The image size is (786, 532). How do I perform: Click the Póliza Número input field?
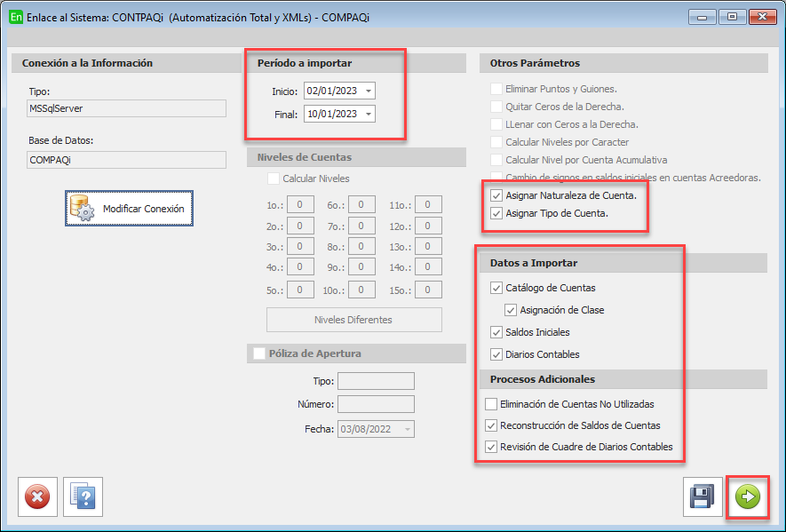coord(376,404)
